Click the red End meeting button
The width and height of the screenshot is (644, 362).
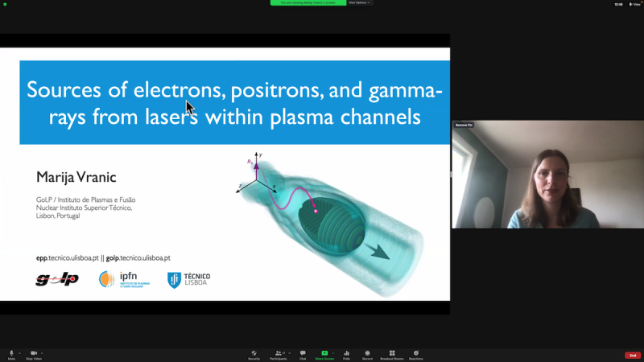633,355
